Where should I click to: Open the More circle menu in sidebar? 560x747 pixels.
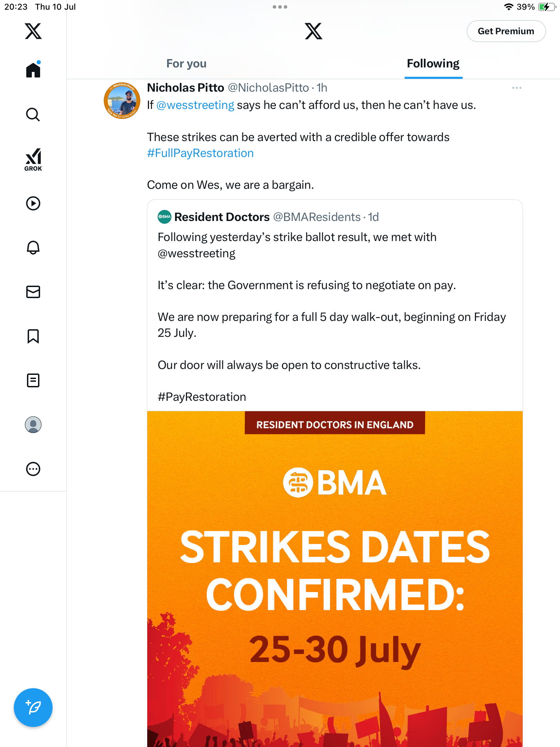33,469
